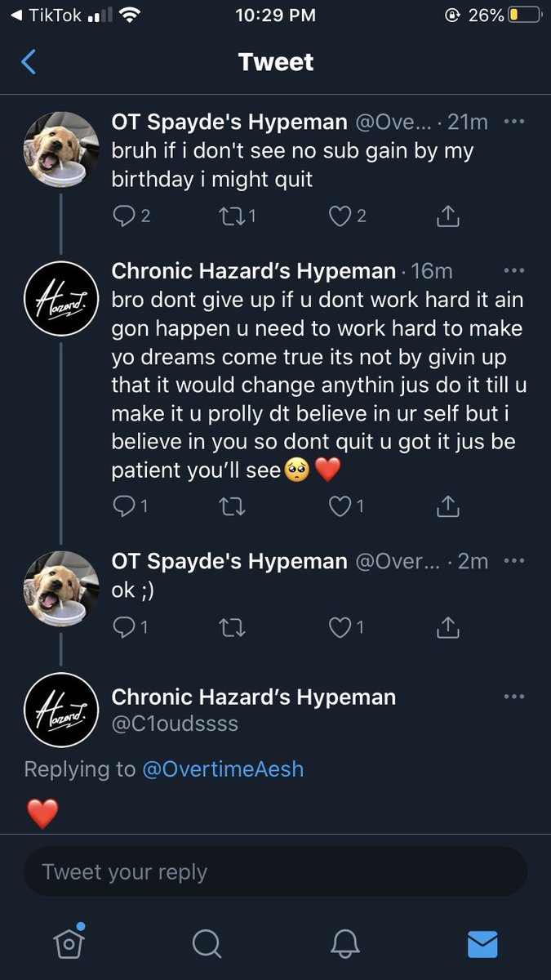Screen dimensions: 551x980
Task: Like the 'ok ;)' tweet
Action: click(340, 627)
